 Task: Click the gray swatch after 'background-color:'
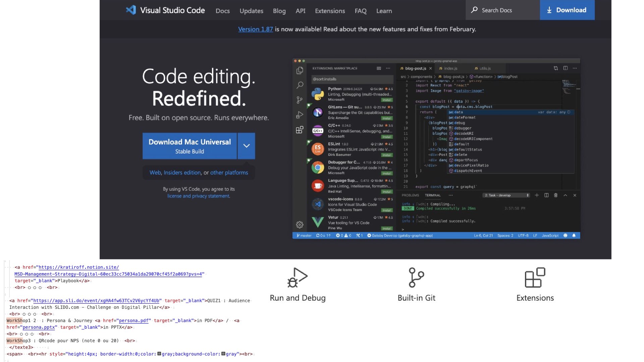(x=223, y=354)
